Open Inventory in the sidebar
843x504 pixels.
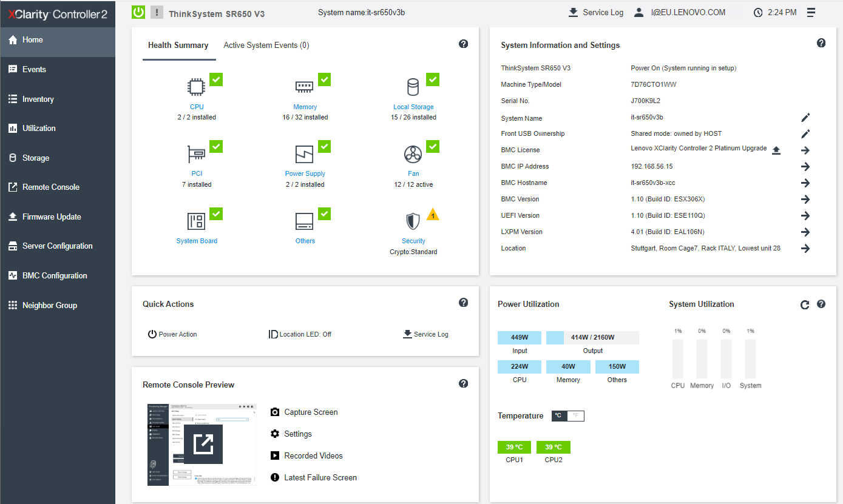coord(58,99)
